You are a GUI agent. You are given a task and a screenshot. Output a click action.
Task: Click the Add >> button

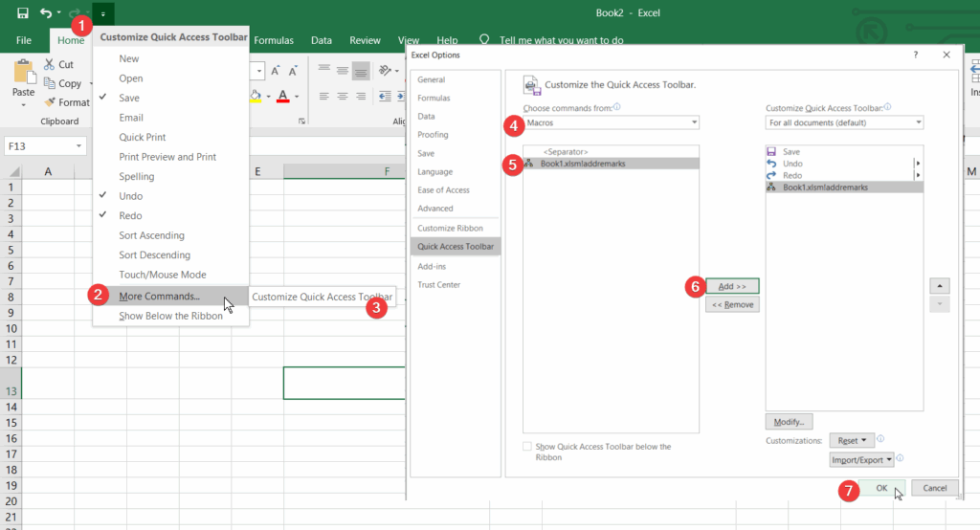(732, 286)
